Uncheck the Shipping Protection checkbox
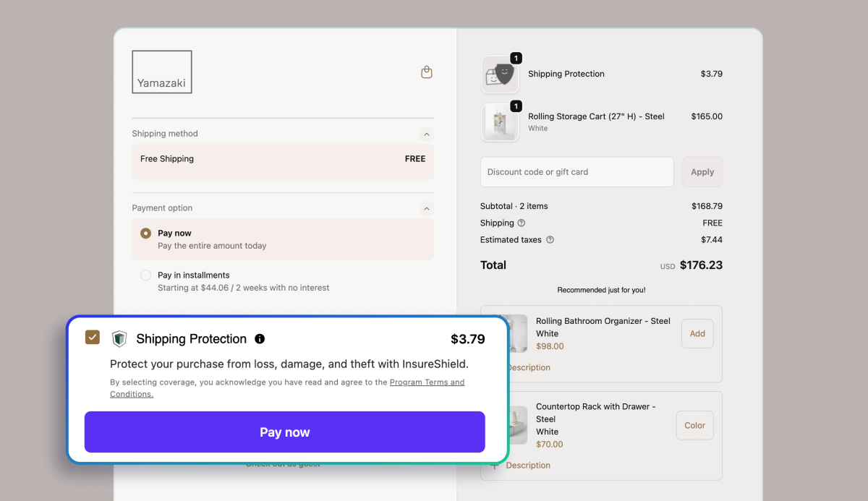 point(93,338)
